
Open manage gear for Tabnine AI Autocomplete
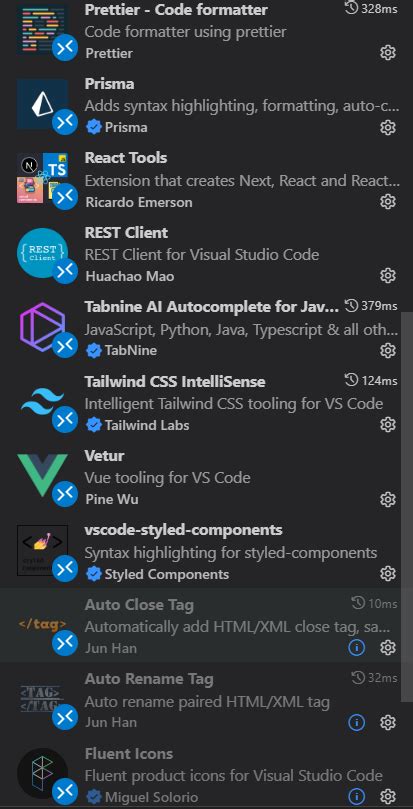388,350
